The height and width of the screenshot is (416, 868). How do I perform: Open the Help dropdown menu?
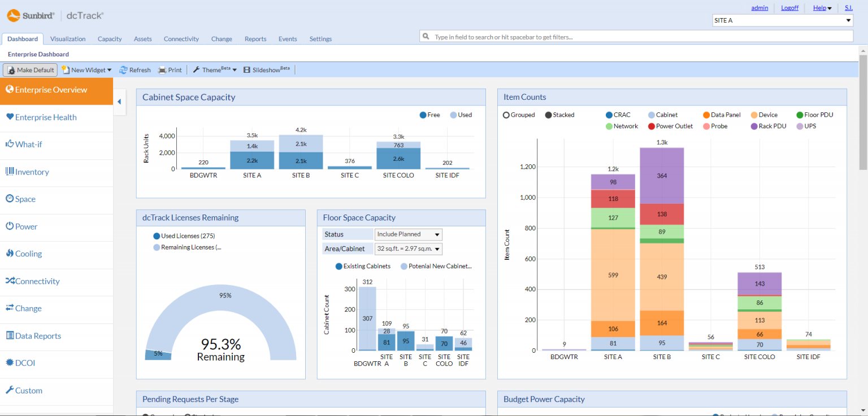click(x=822, y=8)
